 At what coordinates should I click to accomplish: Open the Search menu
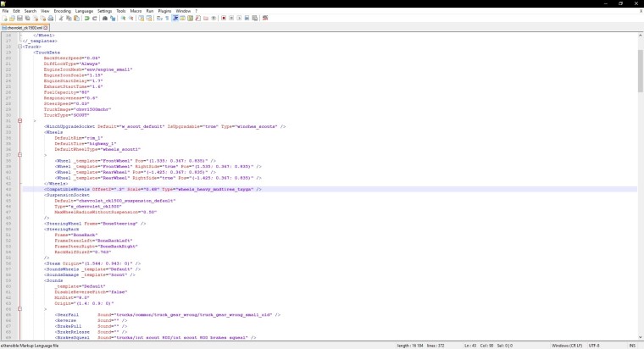(x=31, y=11)
